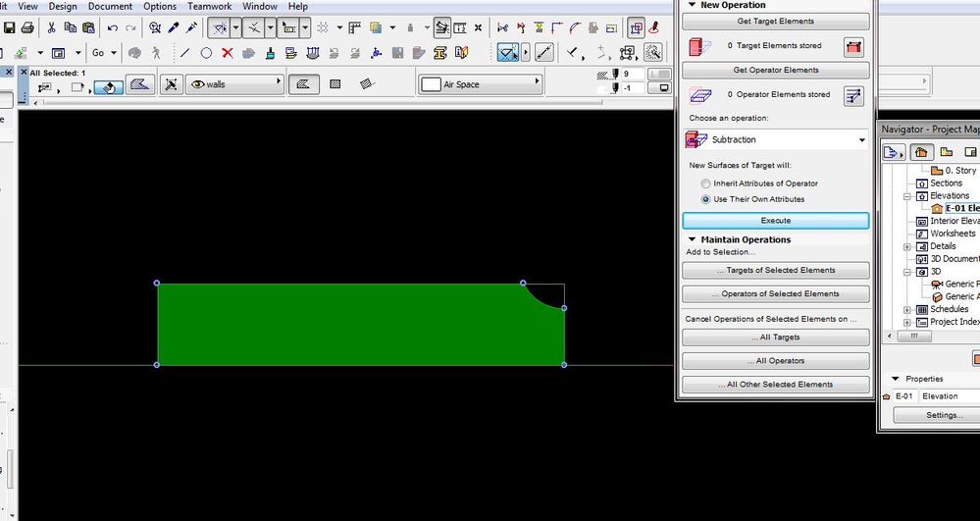This screenshot has width=980, height=521.
Task: Click the Suspend Groups icon
Action: click(637, 27)
